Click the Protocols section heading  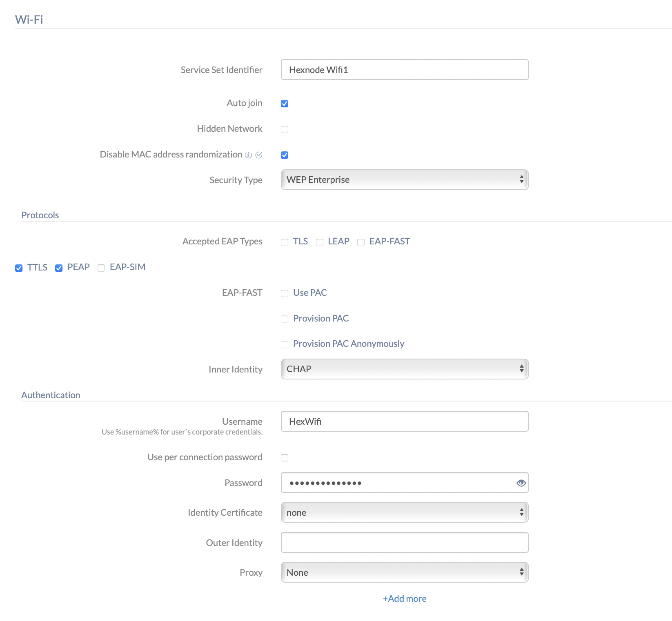[40, 215]
